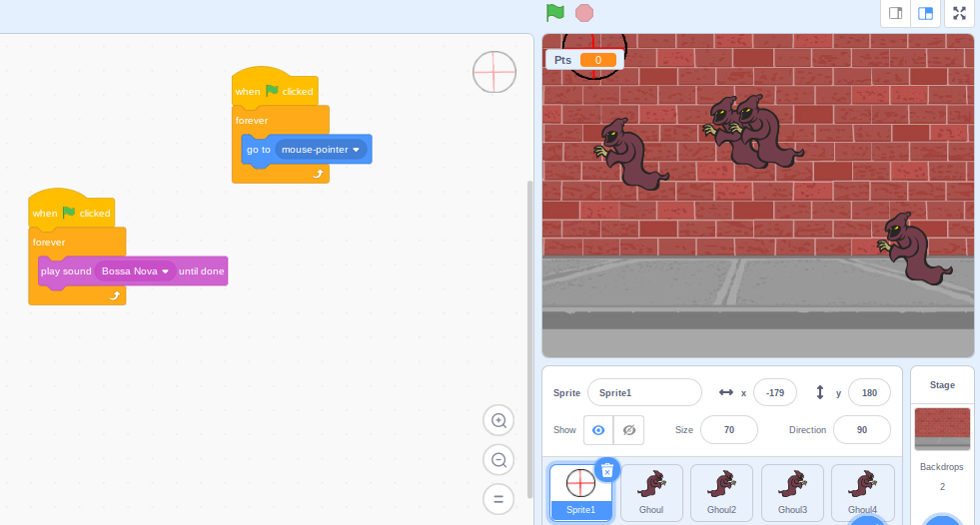Select the Ghoul3 sprite thumbnail
Screen dimensions: 980x525
pos(792,491)
